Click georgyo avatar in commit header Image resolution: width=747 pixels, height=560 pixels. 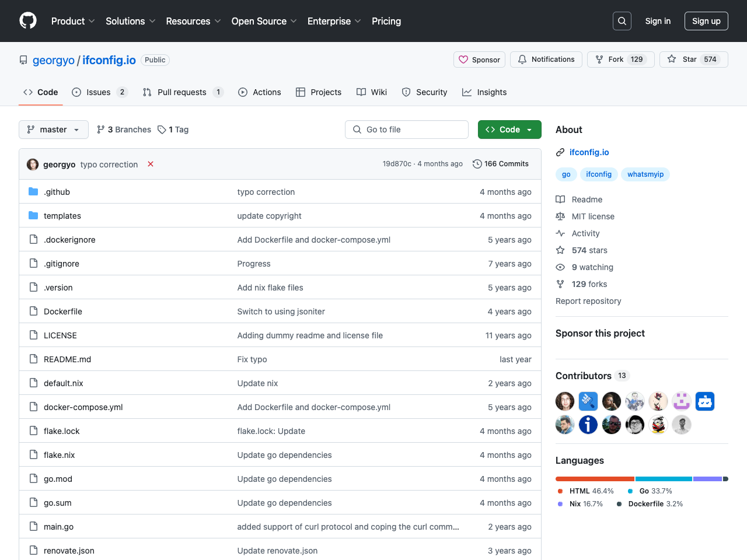(33, 164)
